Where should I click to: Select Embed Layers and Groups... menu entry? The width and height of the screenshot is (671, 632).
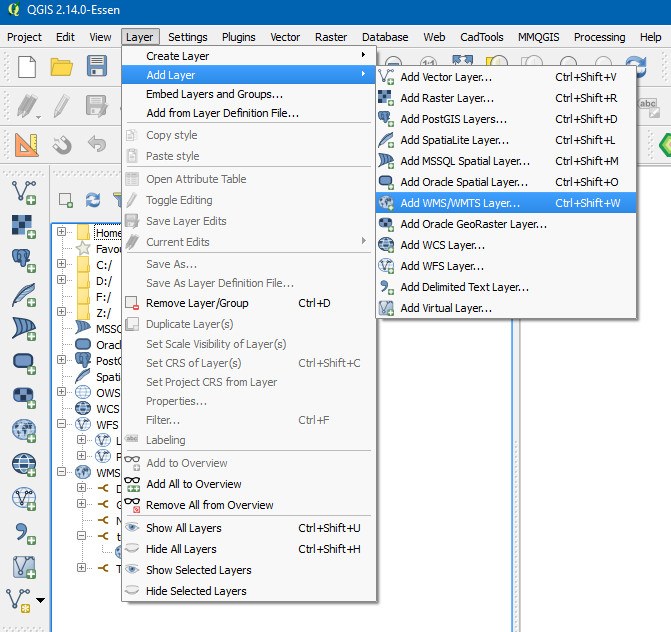click(x=249, y=94)
